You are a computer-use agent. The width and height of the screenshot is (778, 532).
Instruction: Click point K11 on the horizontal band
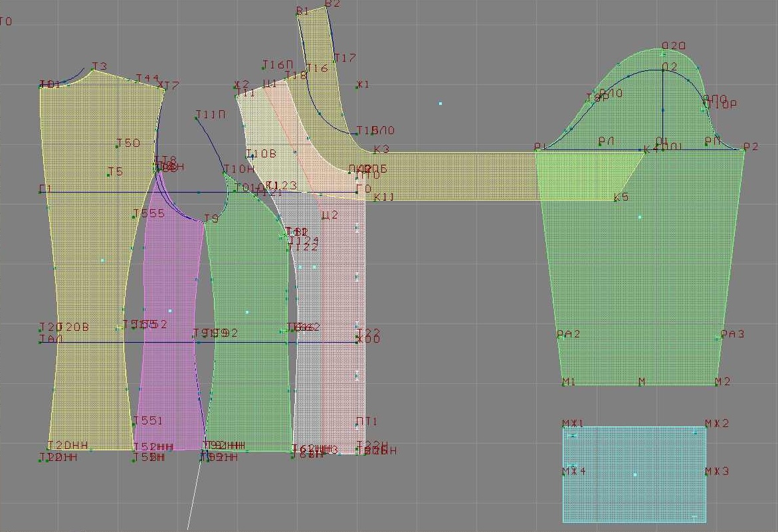click(x=373, y=199)
